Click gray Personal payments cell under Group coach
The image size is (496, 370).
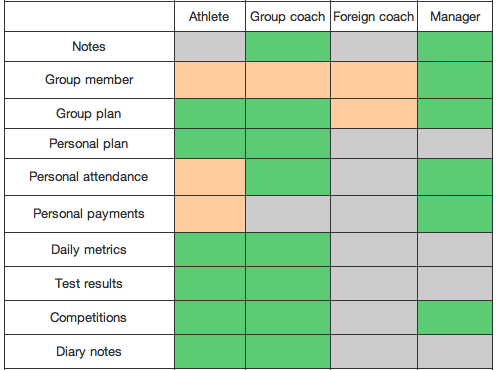click(288, 214)
